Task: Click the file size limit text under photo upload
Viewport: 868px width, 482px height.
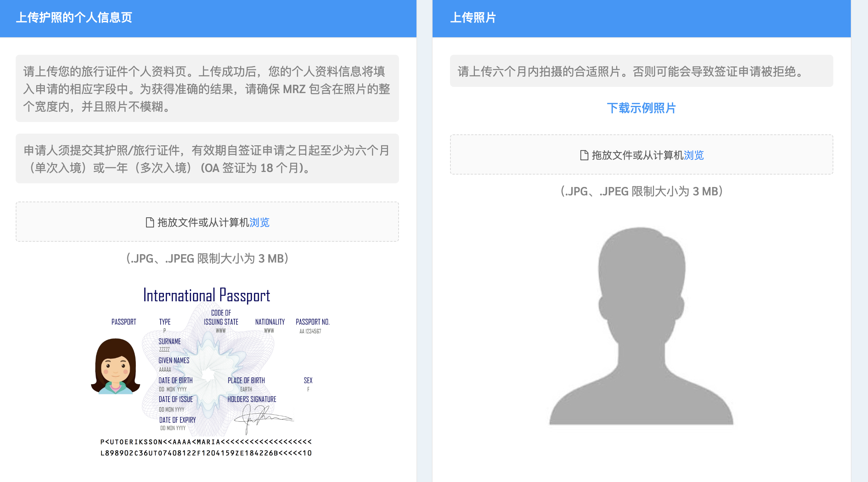Action: (x=641, y=191)
